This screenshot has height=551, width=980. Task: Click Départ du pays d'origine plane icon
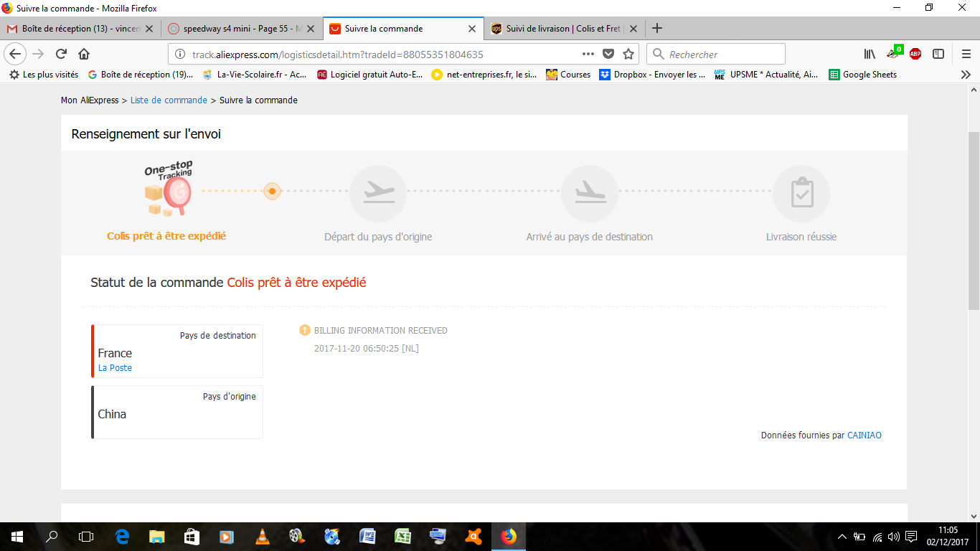coord(378,194)
